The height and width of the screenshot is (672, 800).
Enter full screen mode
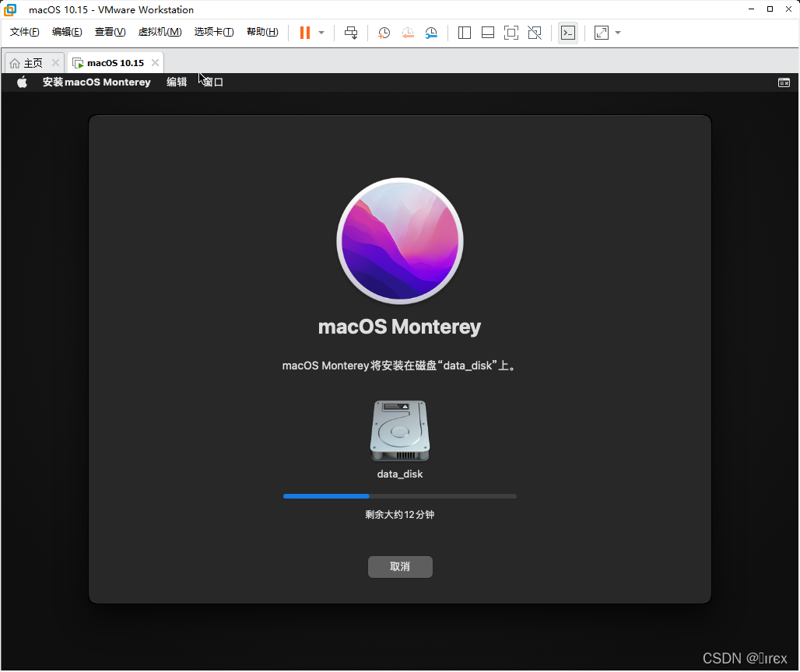pos(511,33)
